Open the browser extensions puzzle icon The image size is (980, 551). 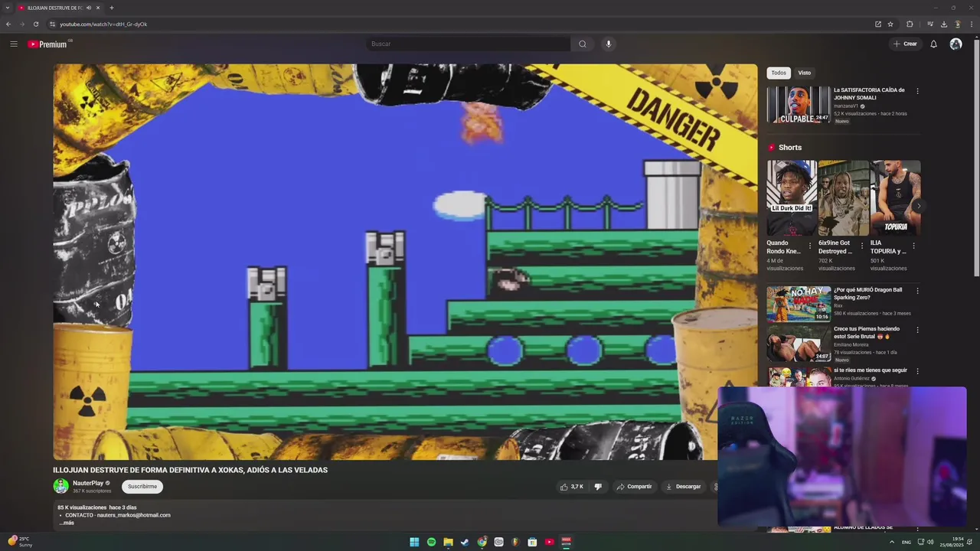(x=910, y=24)
